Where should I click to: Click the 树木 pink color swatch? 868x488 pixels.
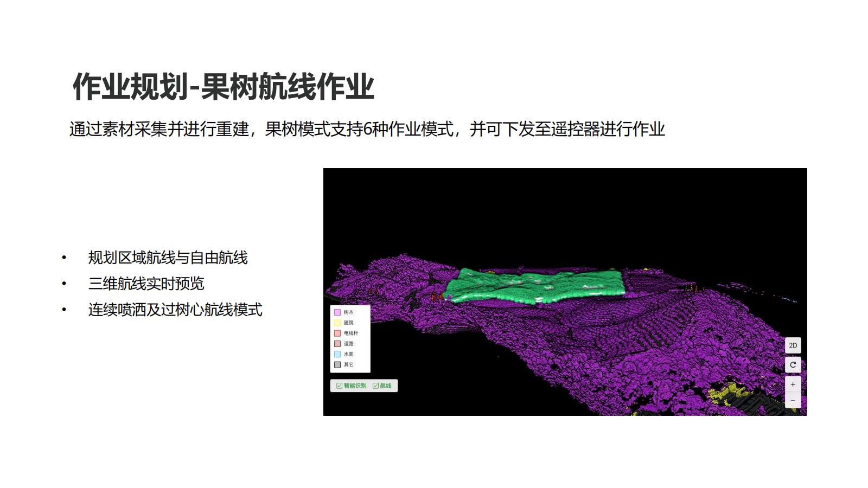pos(337,312)
